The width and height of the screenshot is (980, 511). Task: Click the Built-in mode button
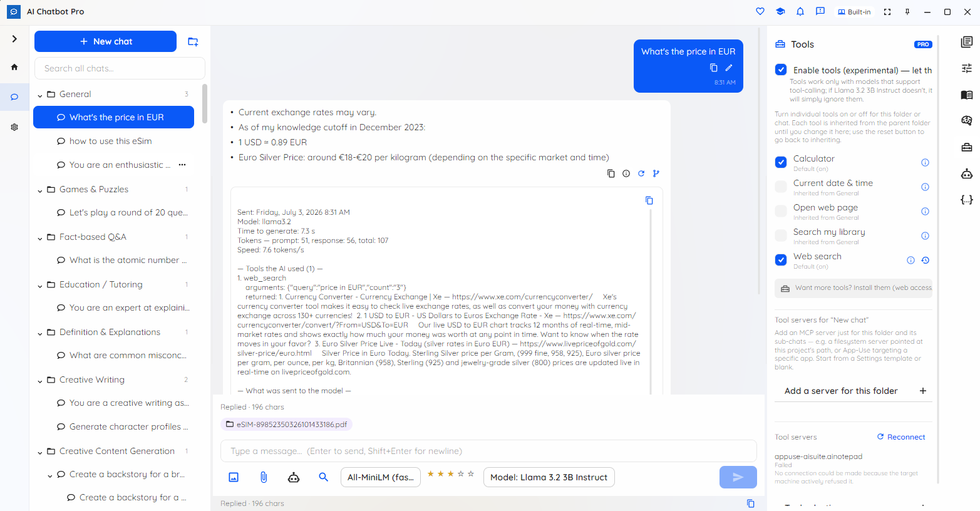click(x=854, y=12)
